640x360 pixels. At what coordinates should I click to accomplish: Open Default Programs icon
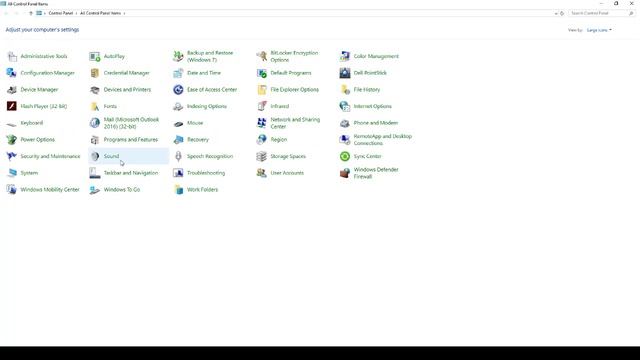(x=262, y=73)
